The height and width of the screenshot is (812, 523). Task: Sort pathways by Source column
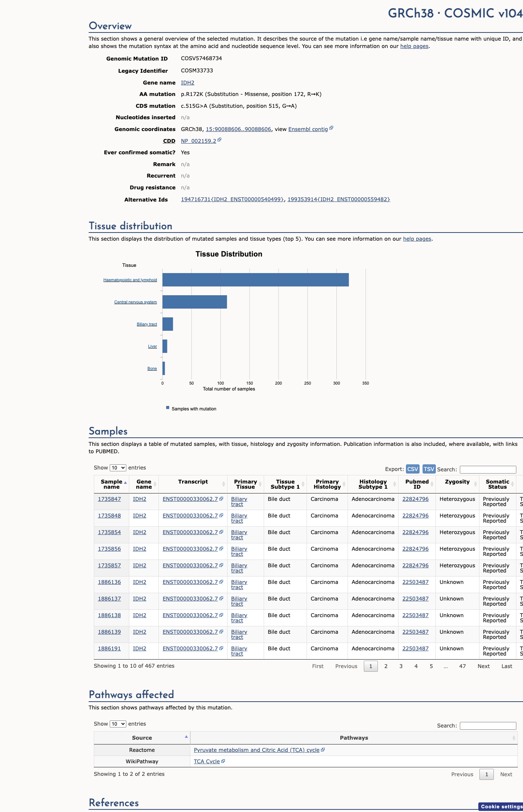tap(142, 738)
